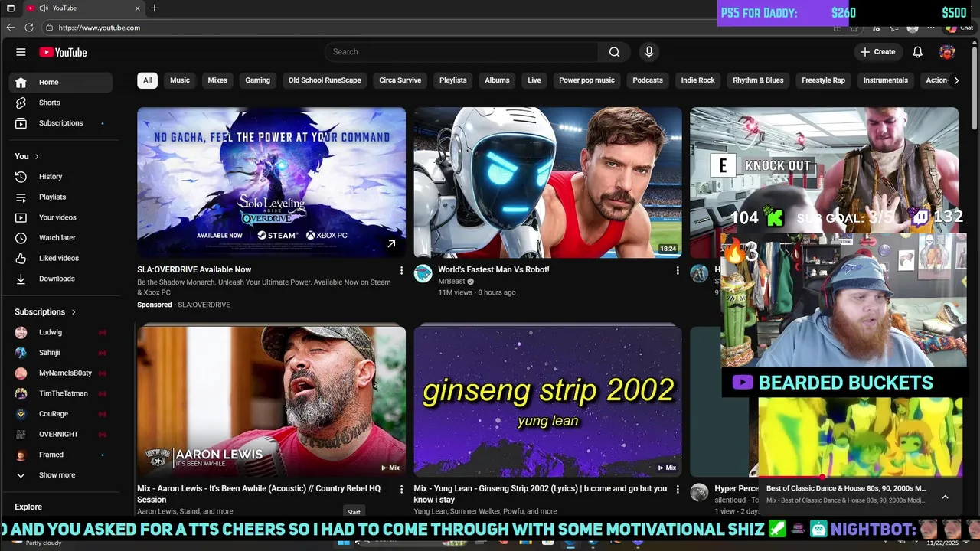Viewport: 980px width, 551px height.
Task: Open the MrBeast channel name link
Action: [452, 282]
